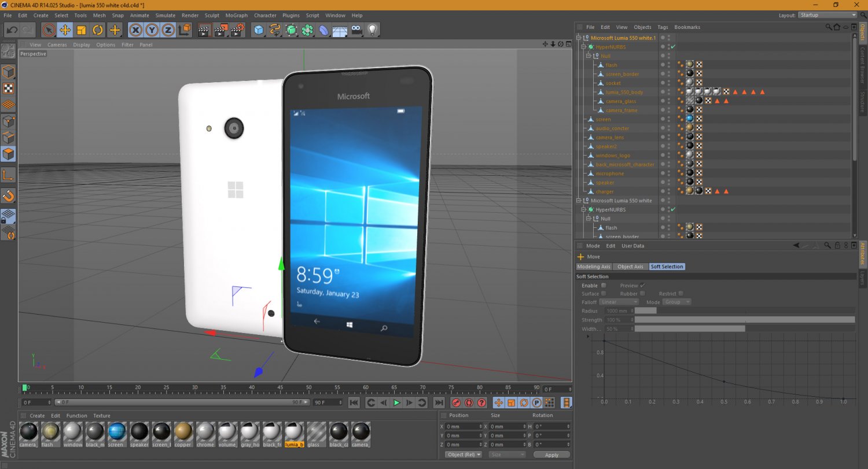This screenshot has height=469, width=868.
Task: Click the Scale tool icon
Action: 82,30
